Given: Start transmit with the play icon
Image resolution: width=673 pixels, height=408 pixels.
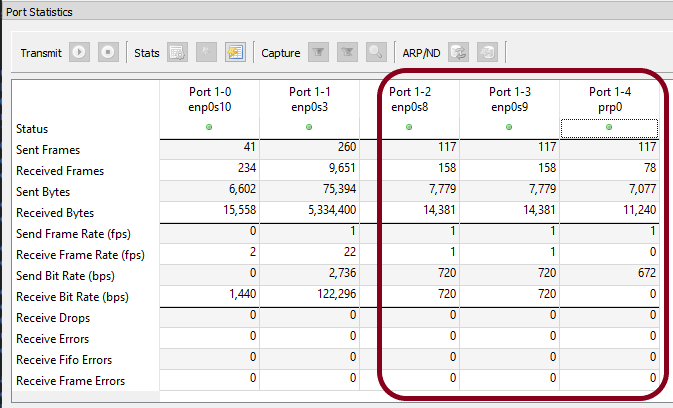Looking at the screenshot, I should click(79, 52).
